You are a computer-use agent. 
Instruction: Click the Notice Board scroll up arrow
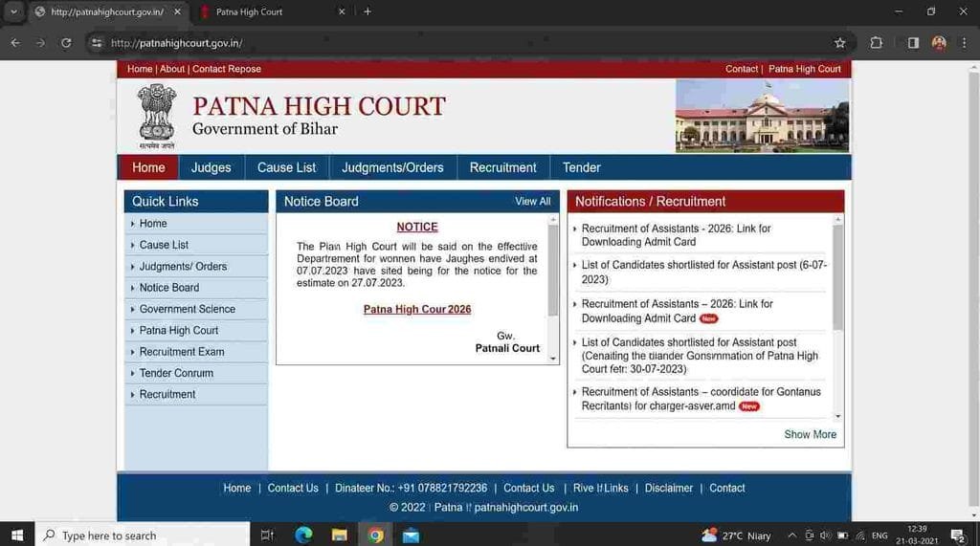click(552, 220)
